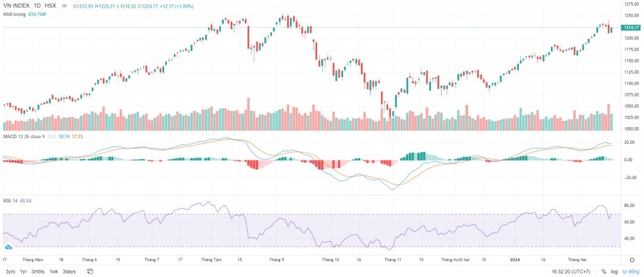Choose the 3days range
The image size is (644, 277).
(69, 271)
